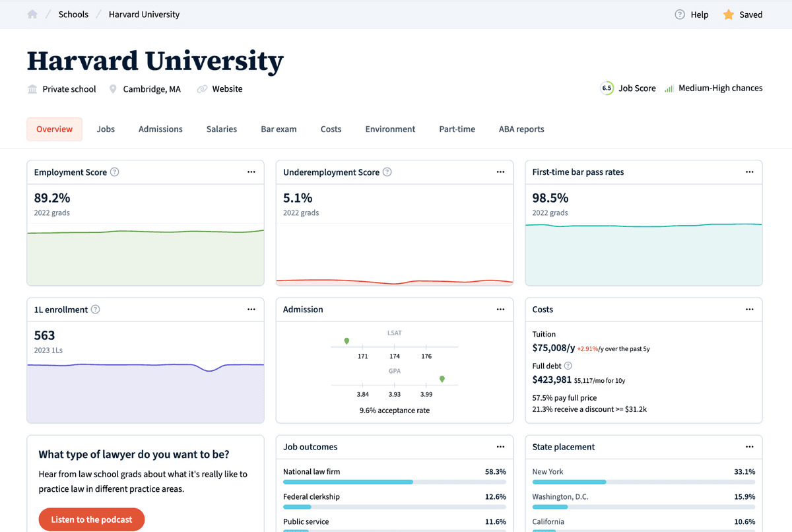This screenshot has height=532, width=792.
Task: Open the State placement three-dot menu
Action: tap(749, 447)
